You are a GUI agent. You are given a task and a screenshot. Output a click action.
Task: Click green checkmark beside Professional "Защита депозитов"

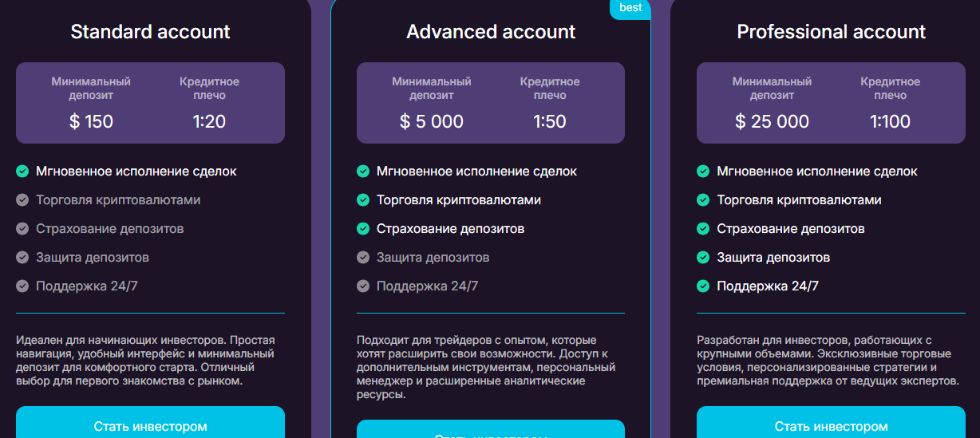703,258
